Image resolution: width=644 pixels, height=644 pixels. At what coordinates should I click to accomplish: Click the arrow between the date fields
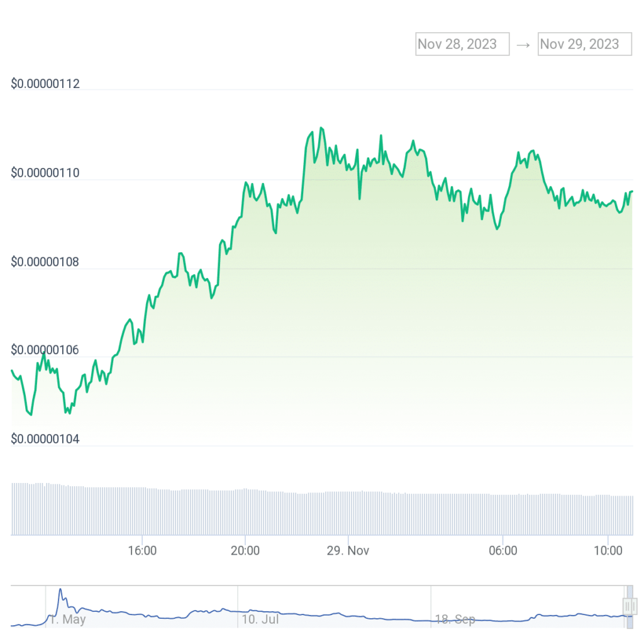(523, 45)
